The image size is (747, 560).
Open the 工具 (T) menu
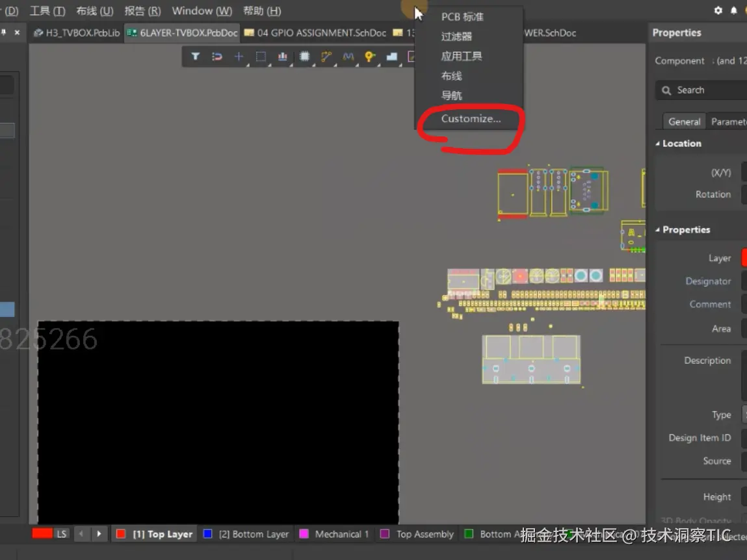click(x=47, y=10)
